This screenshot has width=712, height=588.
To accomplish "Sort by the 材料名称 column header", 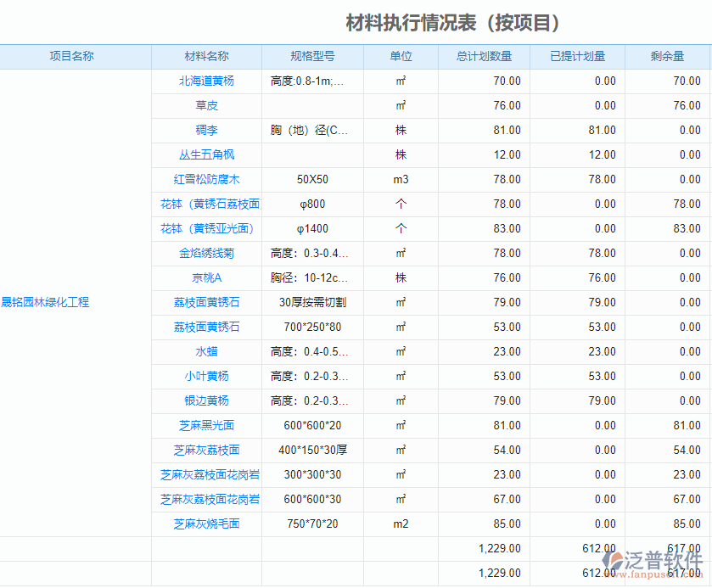I will [206, 57].
